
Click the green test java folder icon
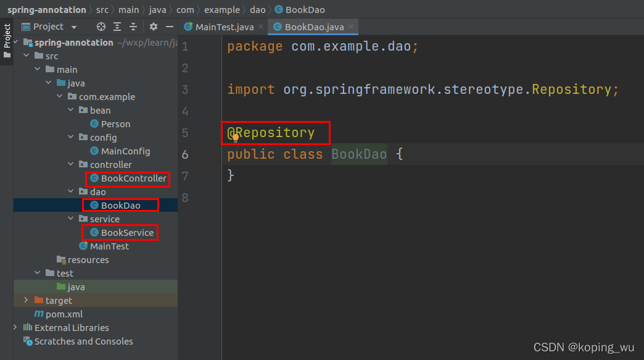coord(61,287)
